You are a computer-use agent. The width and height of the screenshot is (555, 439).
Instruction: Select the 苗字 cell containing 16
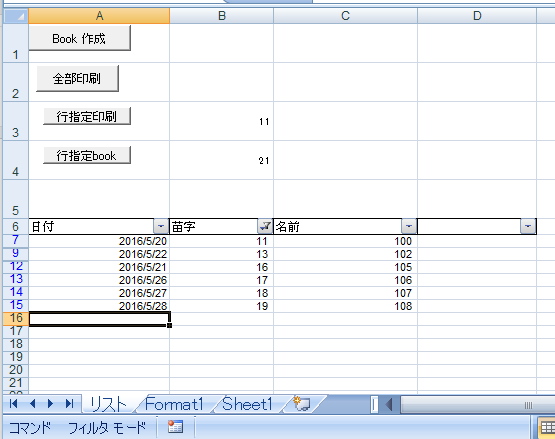click(222, 267)
